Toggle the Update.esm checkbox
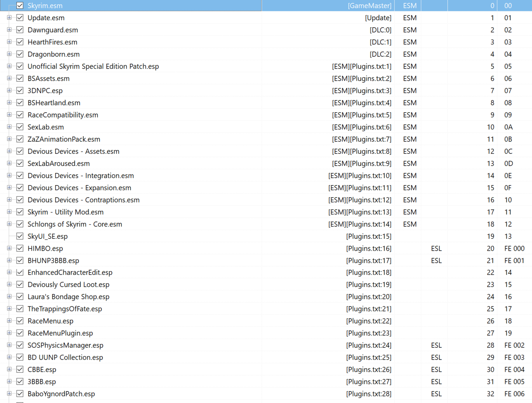532x403 pixels. 20,18
